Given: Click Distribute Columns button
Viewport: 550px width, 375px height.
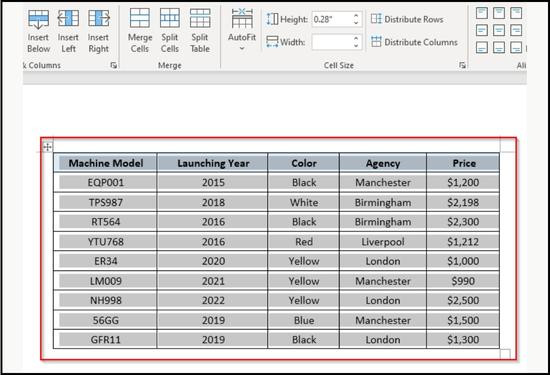Looking at the screenshot, I should tap(414, 42).
